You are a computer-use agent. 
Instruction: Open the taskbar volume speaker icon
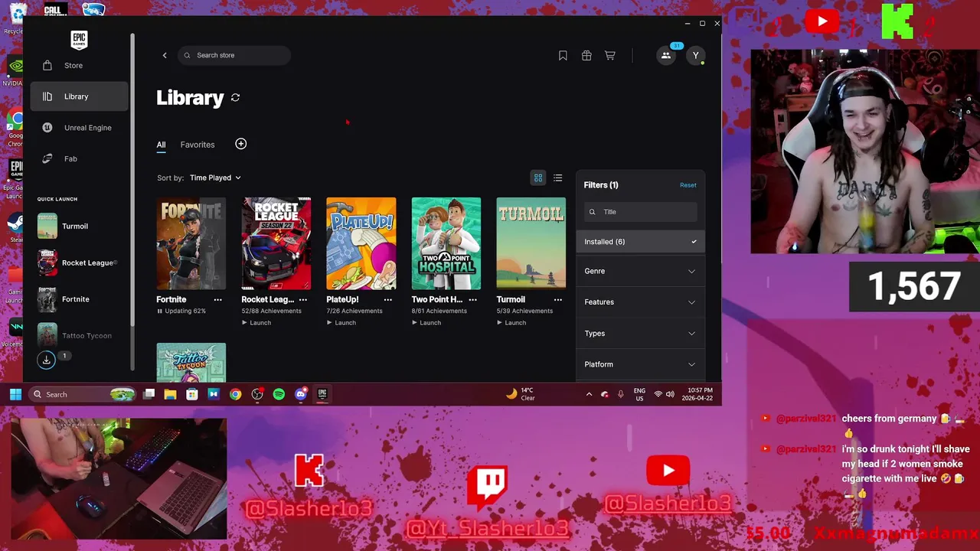coord(671,394)
